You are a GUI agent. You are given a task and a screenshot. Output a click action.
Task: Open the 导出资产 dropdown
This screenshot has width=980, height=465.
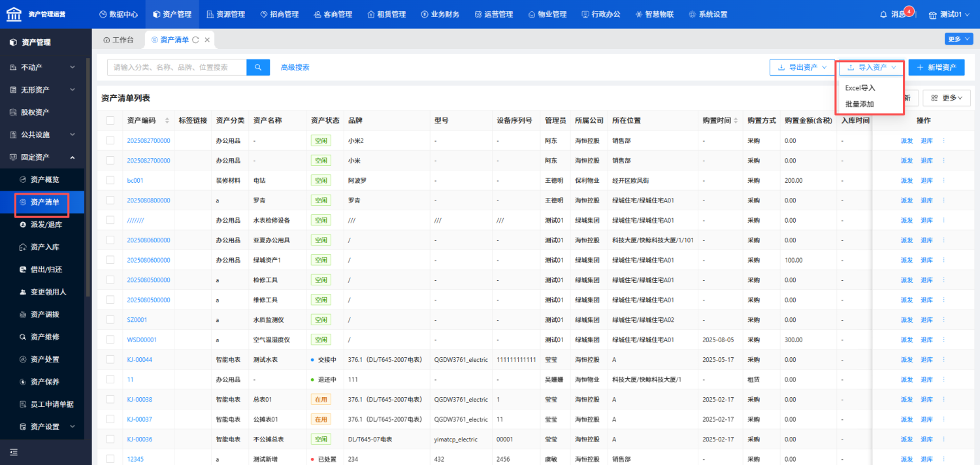click(802, 67)
